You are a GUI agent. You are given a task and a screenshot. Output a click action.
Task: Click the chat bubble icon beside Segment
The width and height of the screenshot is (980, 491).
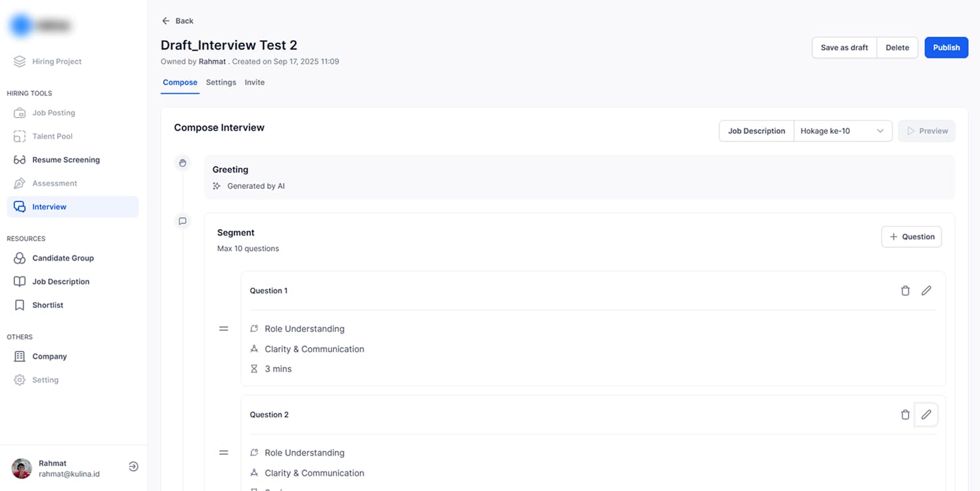(182, 221)
